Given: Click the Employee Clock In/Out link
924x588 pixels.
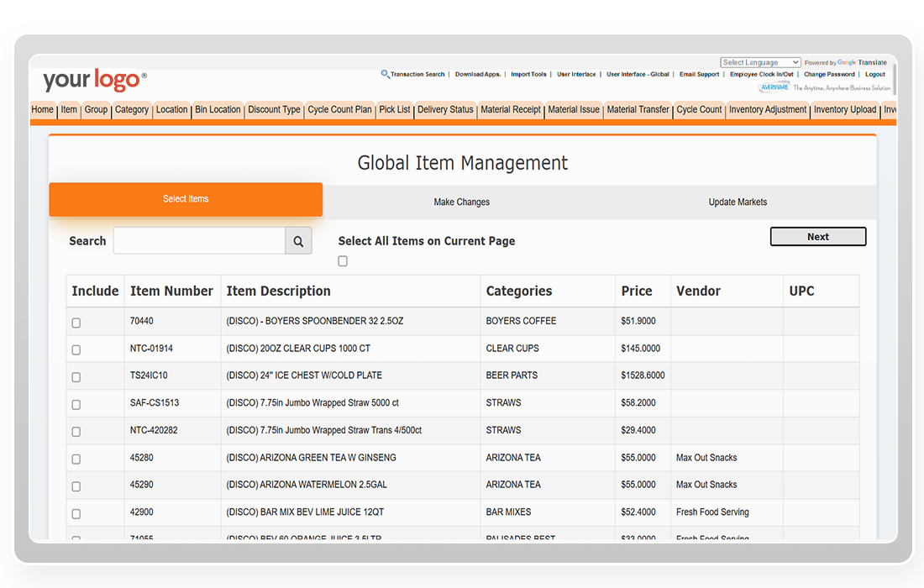Looking at the screenshot, I should [761, 74].
